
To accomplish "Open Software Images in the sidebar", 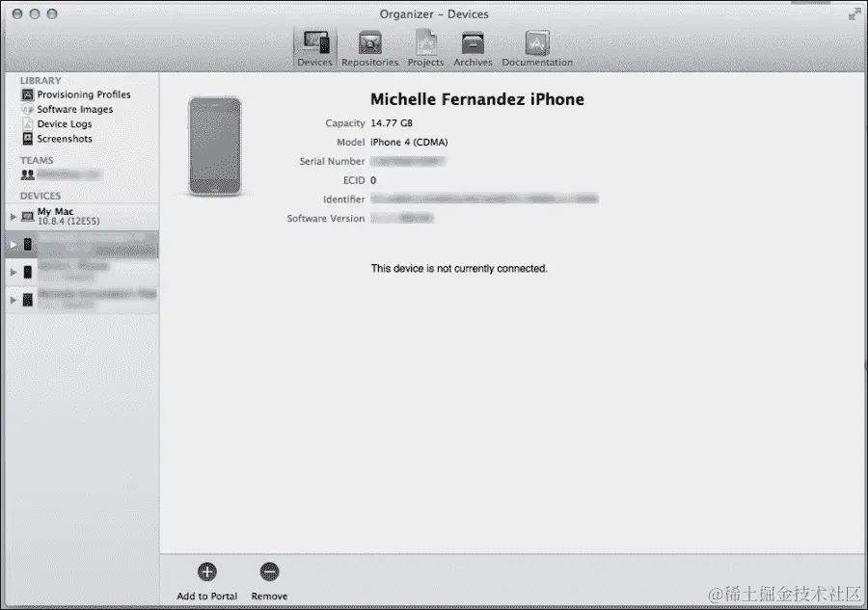I will tap(74, 109).
